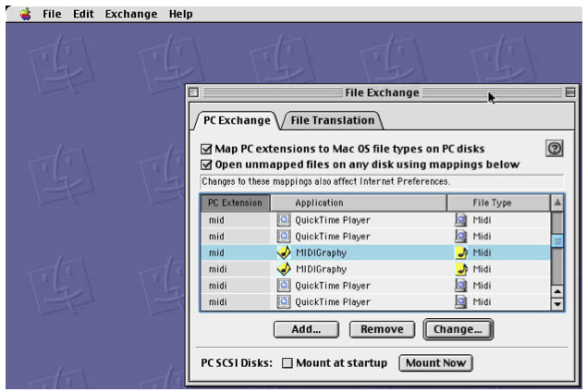The height and width of the screenshot is (392, 587).
Task: Switch to the PC Exchange tab
Action: tap(237, 120)
